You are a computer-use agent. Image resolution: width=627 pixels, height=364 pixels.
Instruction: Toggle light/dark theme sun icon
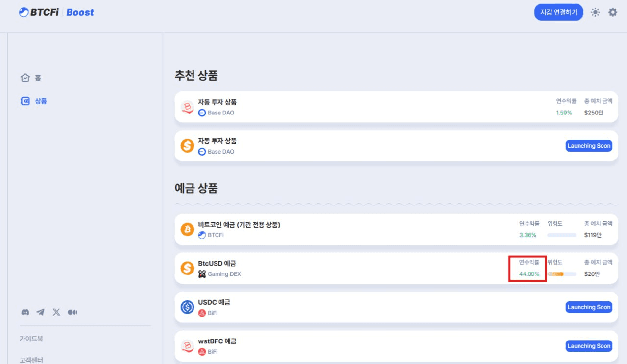click(595, 12)
